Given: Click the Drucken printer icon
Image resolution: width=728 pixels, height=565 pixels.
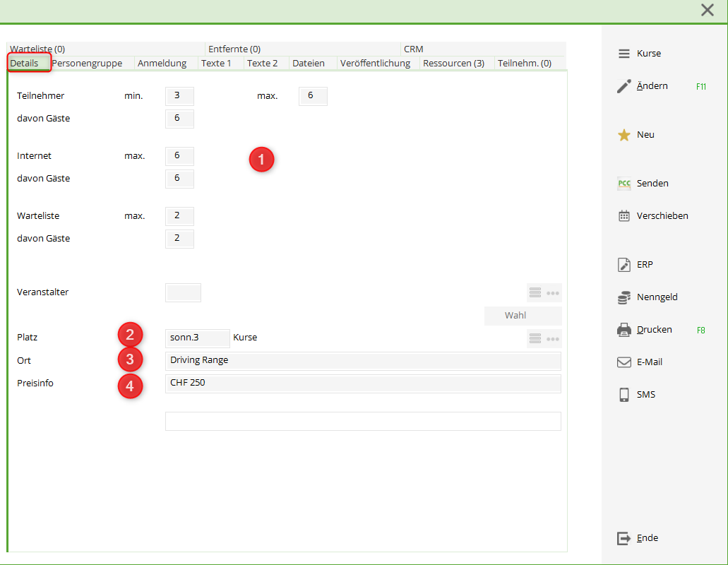Looking at the screenshot, I should click(x=623, y=330).
